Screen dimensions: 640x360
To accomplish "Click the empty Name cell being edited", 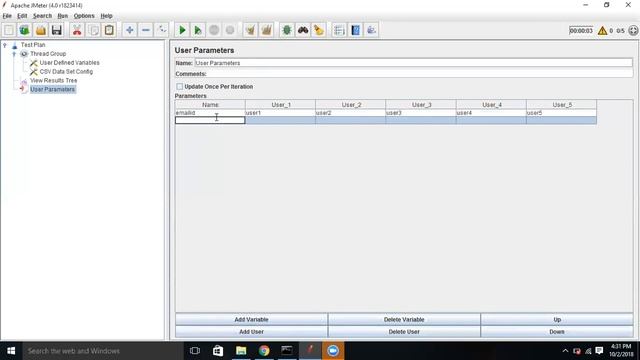I will tap(210, 120).
